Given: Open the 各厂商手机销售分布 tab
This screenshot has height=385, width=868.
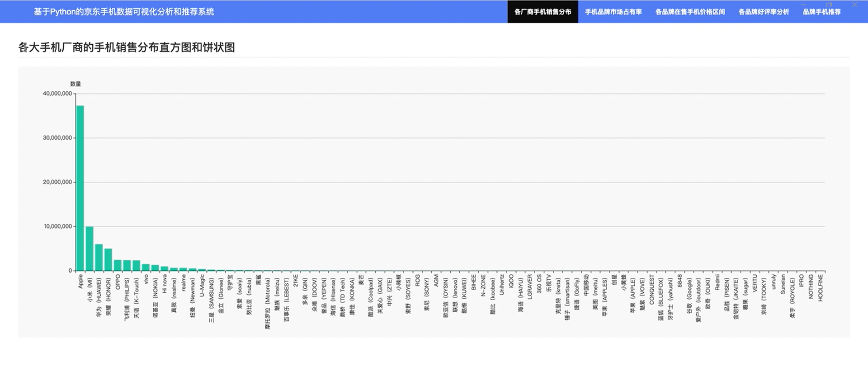Looking at the screenshot, I should point(542,12).
